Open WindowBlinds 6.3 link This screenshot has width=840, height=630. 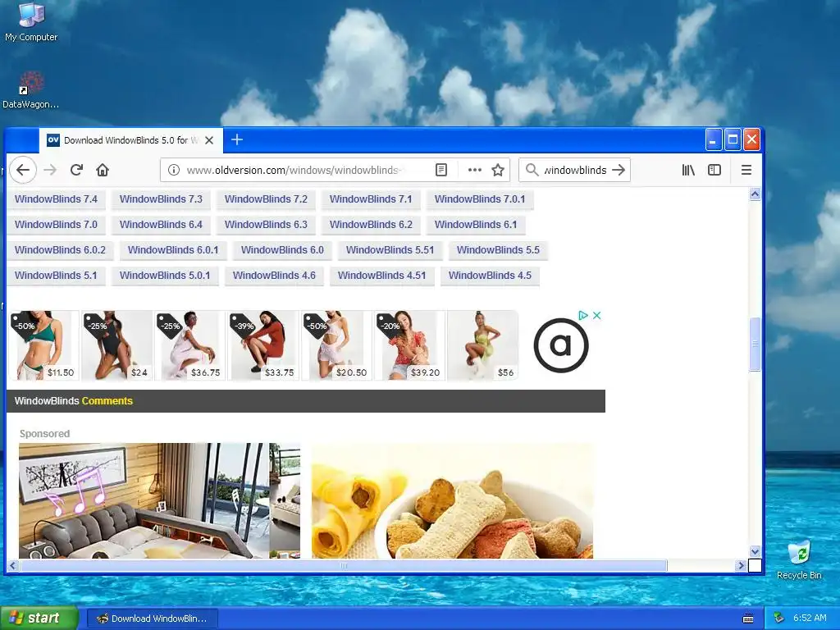click(267, 225)
